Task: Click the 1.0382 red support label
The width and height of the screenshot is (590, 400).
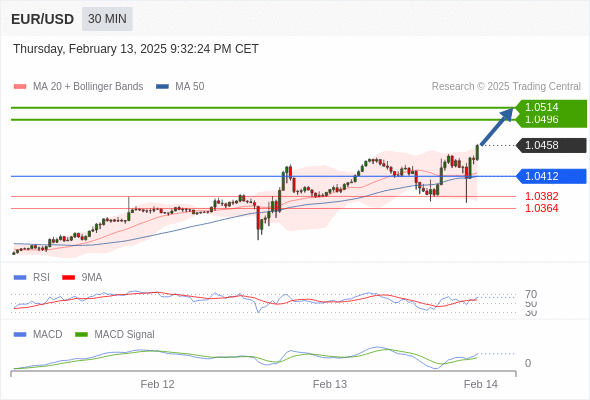Action: click(x=542, y=196)
